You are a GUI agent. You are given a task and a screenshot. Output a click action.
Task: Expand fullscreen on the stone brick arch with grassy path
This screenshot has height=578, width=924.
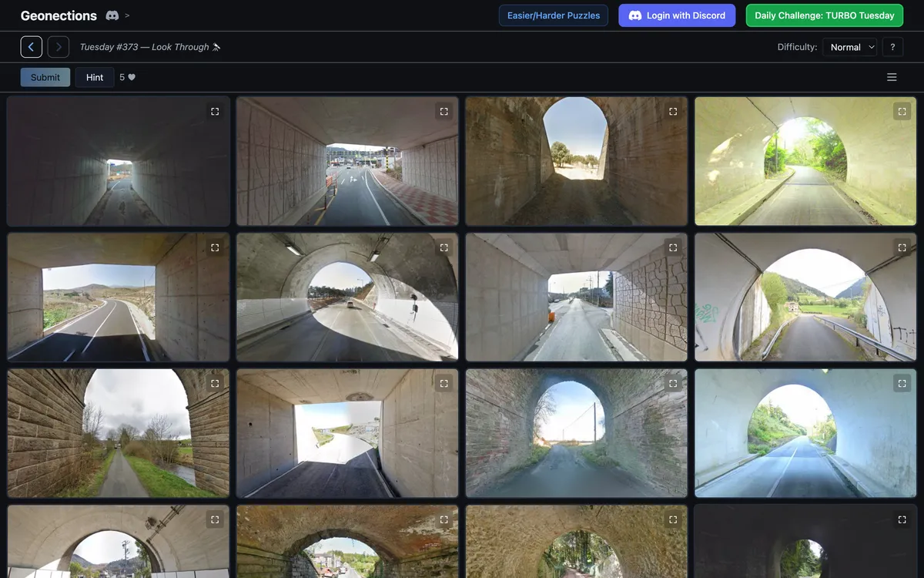click(215, 383)
